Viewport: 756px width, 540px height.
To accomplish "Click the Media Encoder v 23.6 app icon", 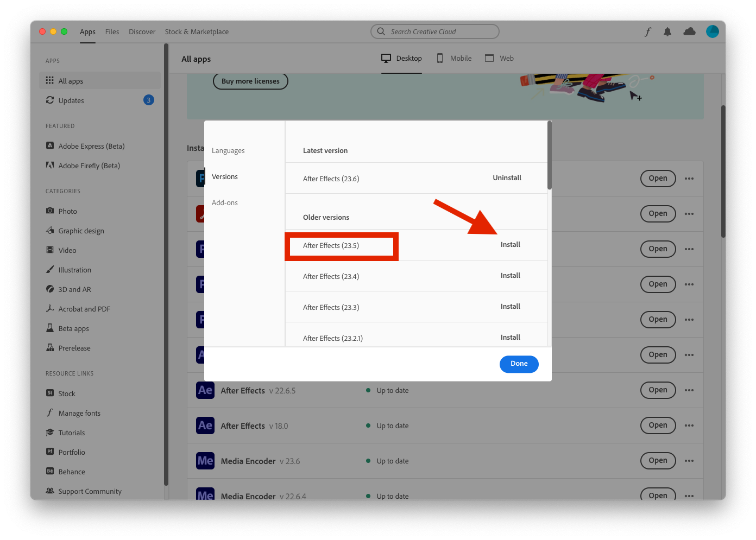I will tap(205, 461).
